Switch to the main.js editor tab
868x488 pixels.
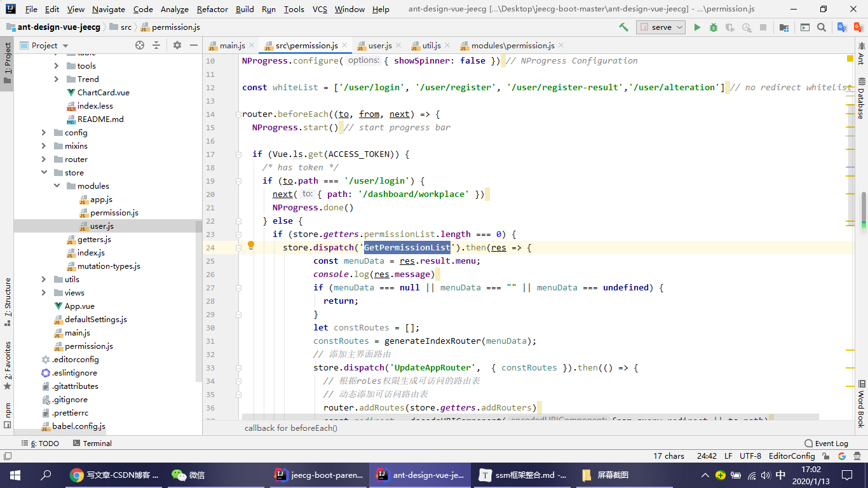(232, 45)
